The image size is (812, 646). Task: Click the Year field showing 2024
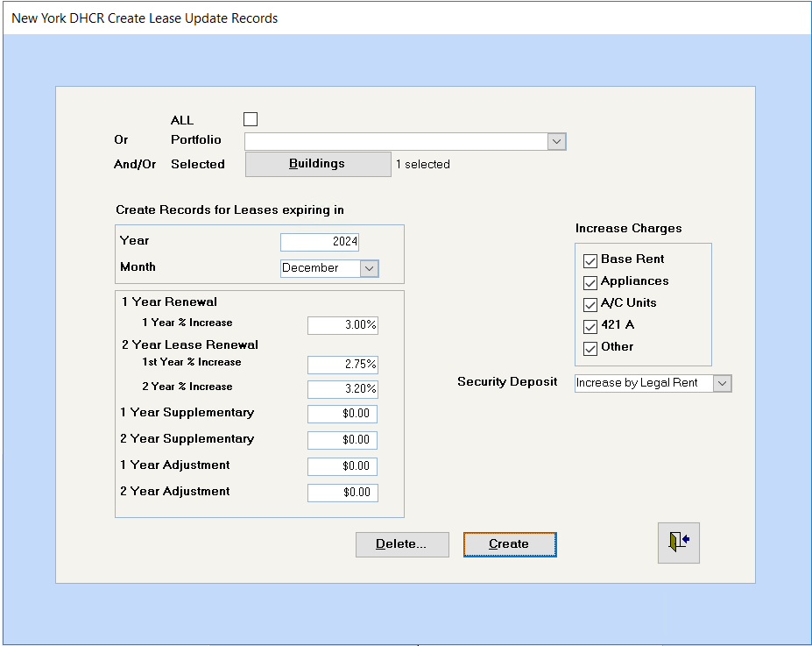(x=320, y=241)
